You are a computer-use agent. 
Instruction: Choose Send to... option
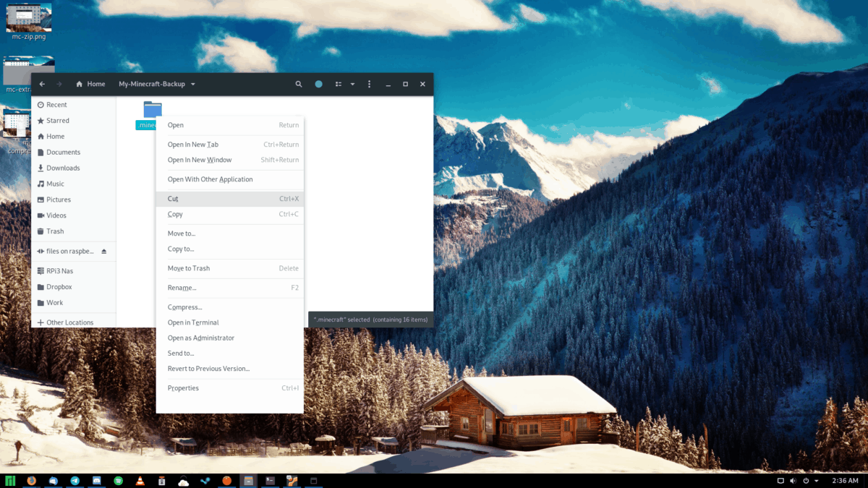tap(230, 354)
